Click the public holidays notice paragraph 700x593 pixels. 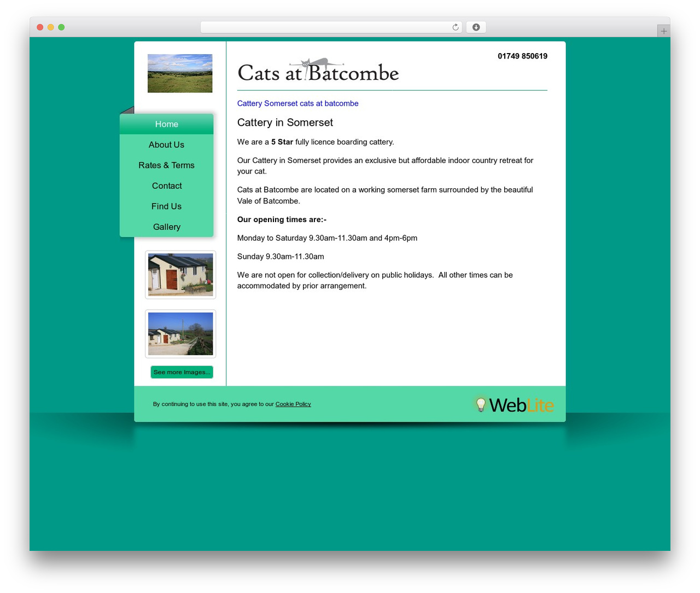click(375, 281)
